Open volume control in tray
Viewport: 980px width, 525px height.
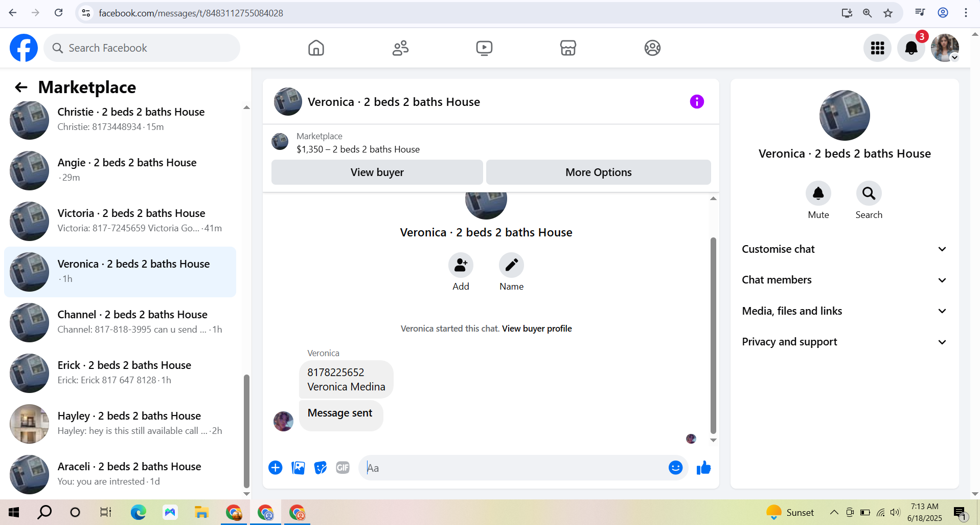pos(895,512)
